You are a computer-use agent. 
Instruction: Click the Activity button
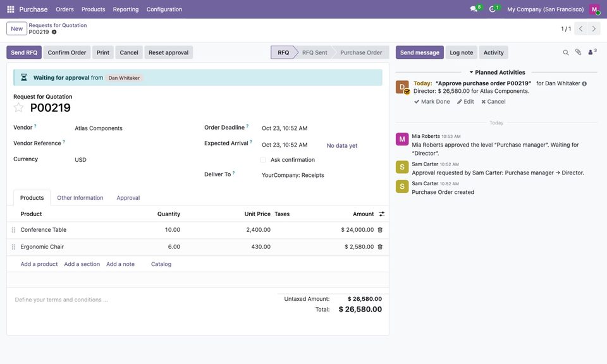pos(494,52)
